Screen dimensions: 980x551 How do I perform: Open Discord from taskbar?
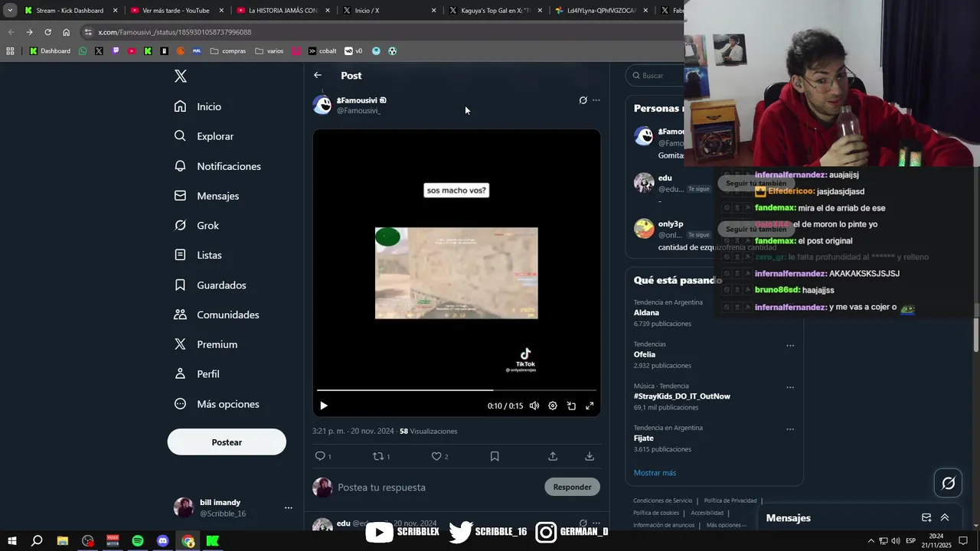click(x=162, y=541)
